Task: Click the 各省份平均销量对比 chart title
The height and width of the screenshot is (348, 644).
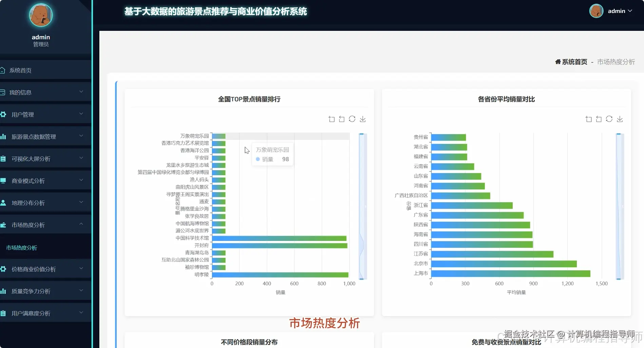Action: (506, 99)
